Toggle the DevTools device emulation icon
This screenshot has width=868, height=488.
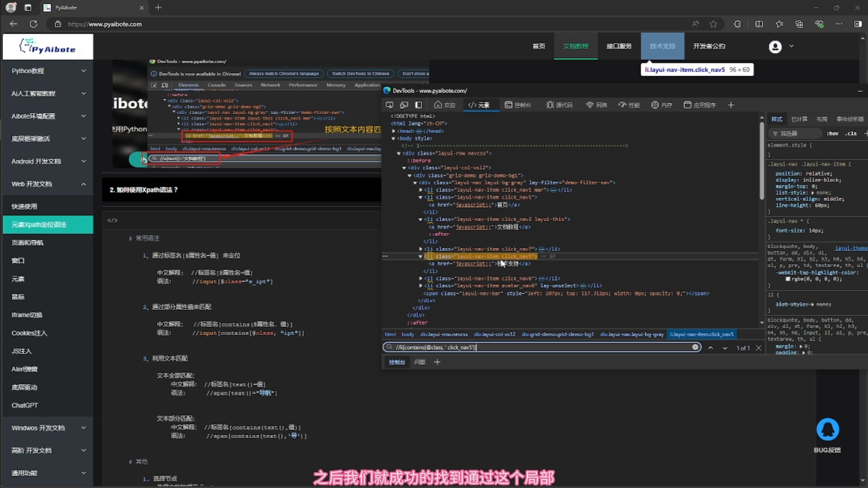(x=404, y=105)
